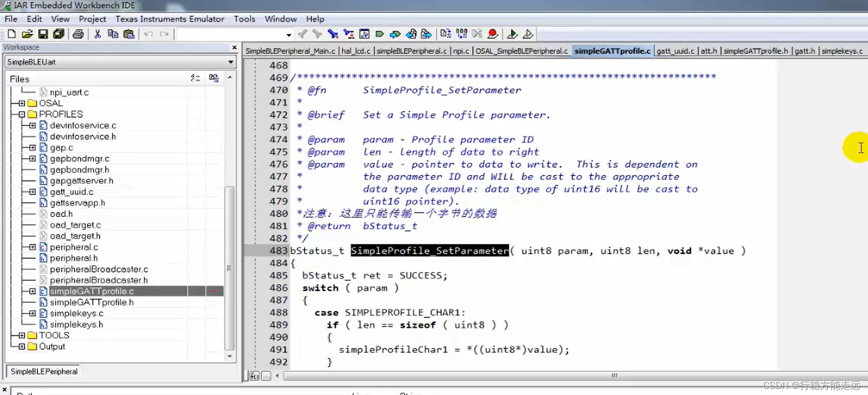Open the Project menu
This screenshot has height=395, width=868.
(x=92, y=19)
